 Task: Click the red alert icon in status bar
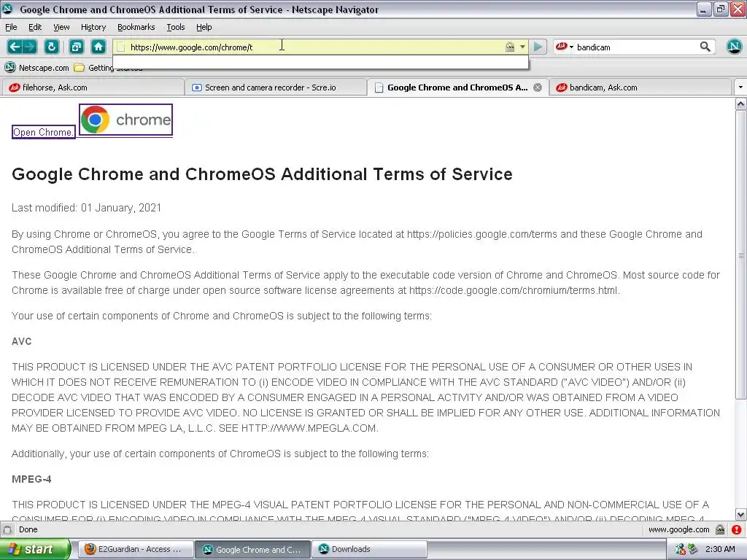click(x=737, y=529)
